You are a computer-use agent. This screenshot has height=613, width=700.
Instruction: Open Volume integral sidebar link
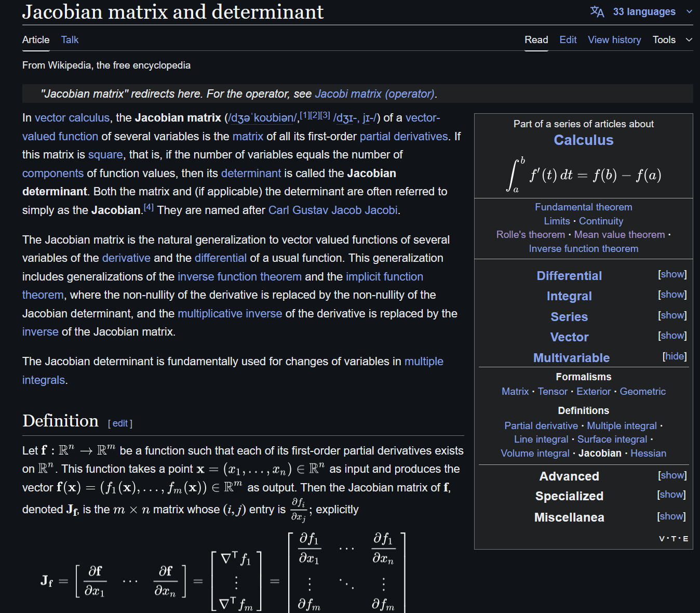(x=535, y=453)
